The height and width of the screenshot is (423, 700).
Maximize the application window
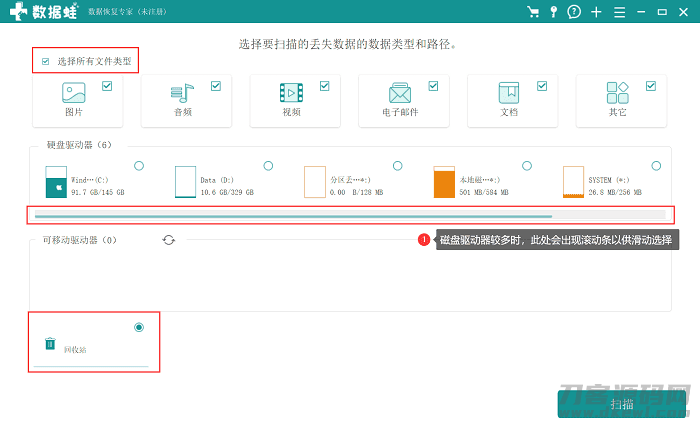click(x=662, y=12)
